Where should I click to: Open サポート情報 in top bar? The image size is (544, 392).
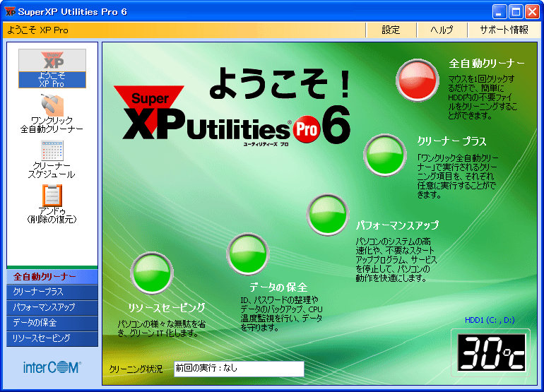tap(504, 30)
